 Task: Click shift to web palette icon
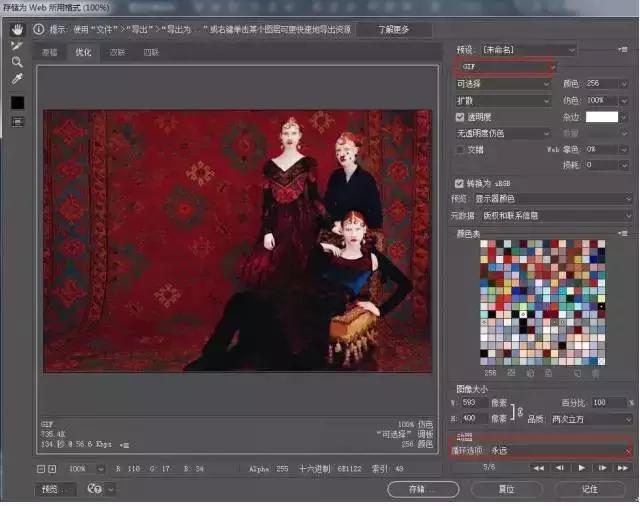coord(530,373)
